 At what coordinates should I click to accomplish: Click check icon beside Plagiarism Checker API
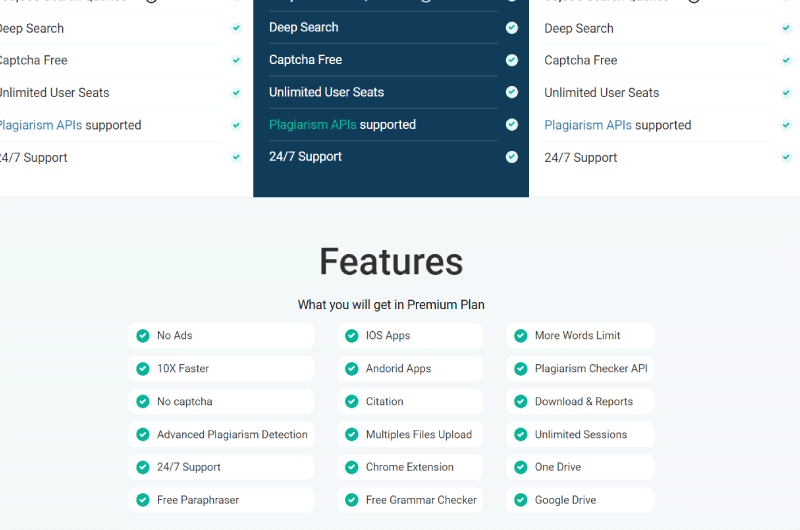pyautogui.click(x=520, y=369)
